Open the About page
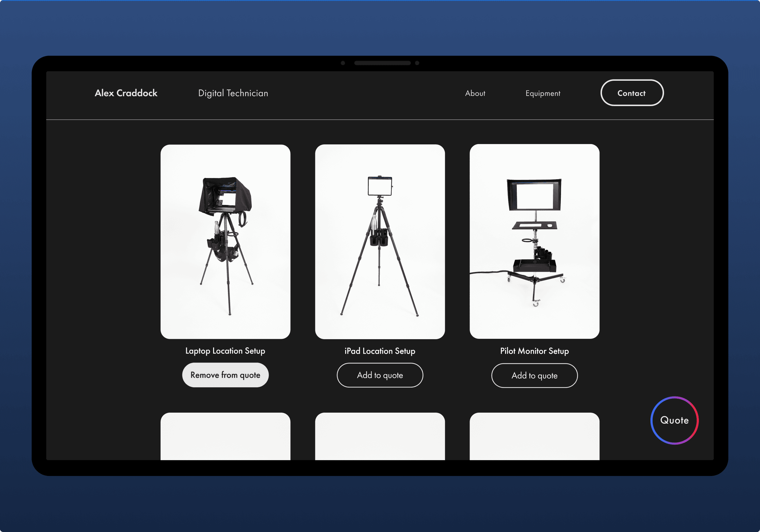The height and width of the screenshot is (532, 760). (475, 93)
